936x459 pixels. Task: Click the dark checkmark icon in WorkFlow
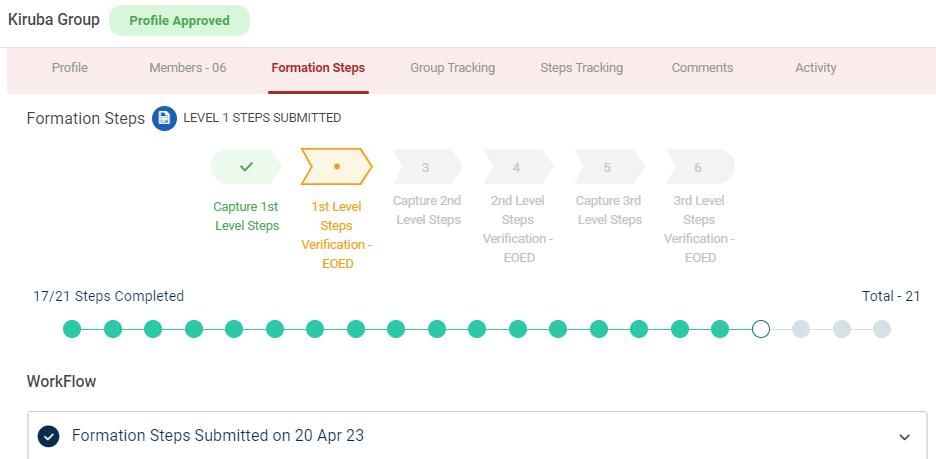pyautogui.click(x=48, y=436)
